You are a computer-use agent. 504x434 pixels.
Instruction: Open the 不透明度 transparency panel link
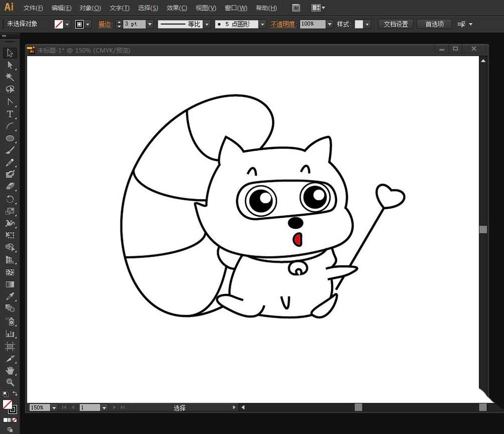click(283, 24)
